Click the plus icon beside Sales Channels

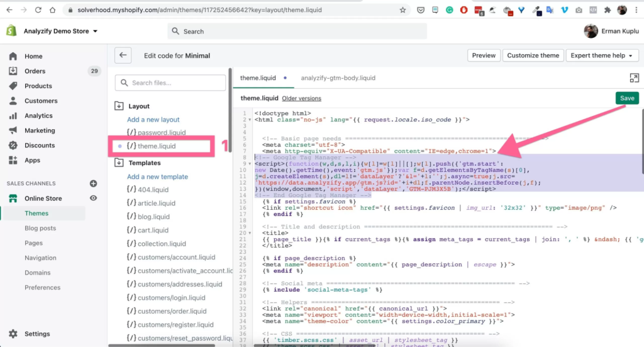click(x=93, y=183)
